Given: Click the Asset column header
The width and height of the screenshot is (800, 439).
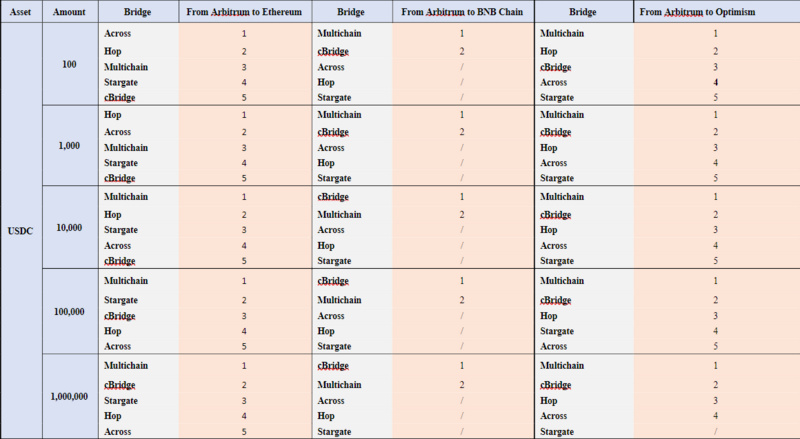Looking at the screenshot, I should tap(19, 11).
